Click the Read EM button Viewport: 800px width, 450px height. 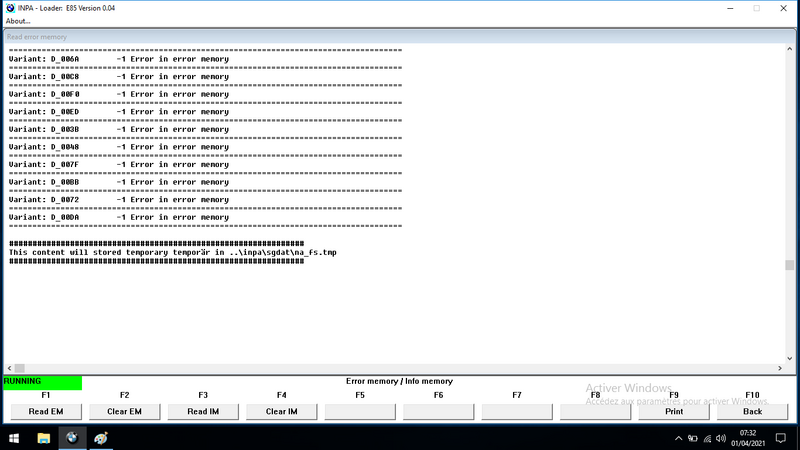click(46, 411)
